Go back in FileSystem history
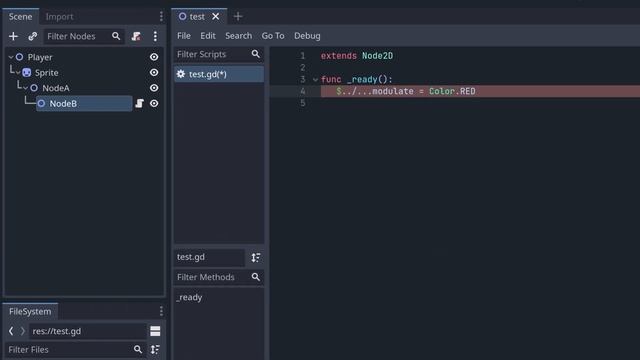This screenshot has width=640, height=360. 11,331
